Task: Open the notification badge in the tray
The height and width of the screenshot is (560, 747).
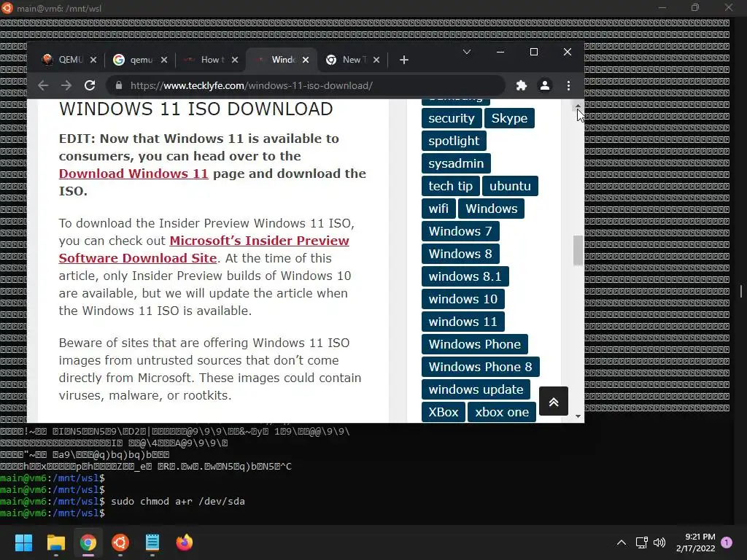Action: click(x=727, y=542)
